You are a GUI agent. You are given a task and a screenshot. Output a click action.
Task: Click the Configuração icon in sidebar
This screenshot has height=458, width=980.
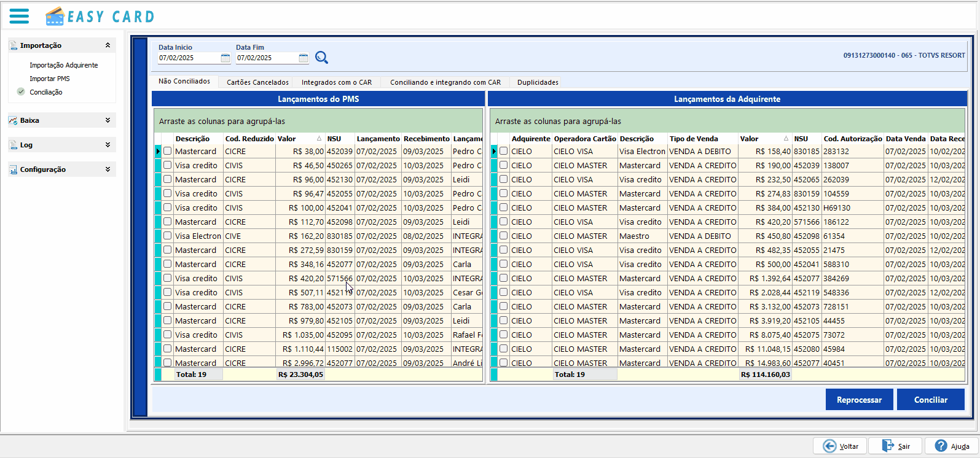click(x=14, y=169)
